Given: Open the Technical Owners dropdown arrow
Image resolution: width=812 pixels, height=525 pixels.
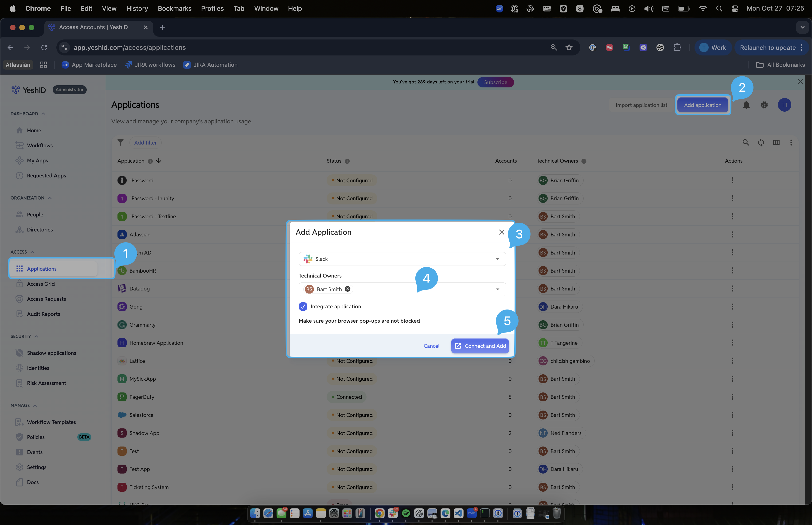Looking at the screenshot, I should (497, 289).
